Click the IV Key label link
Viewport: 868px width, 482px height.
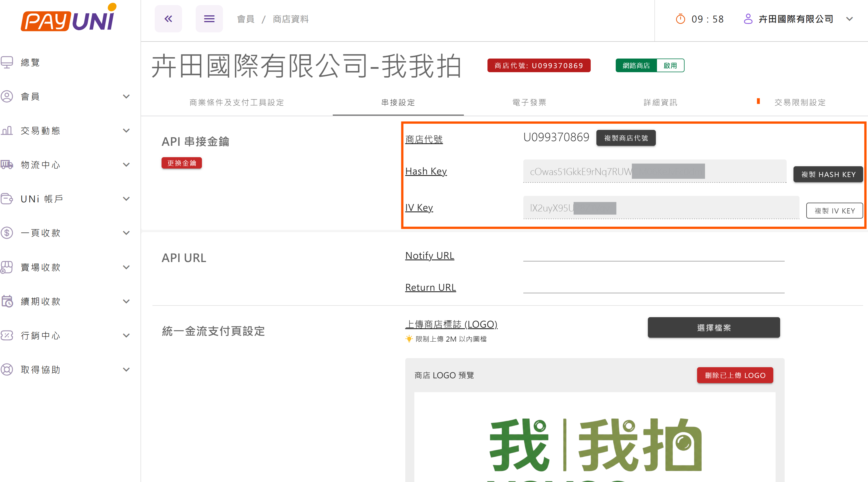pos(419,207)
